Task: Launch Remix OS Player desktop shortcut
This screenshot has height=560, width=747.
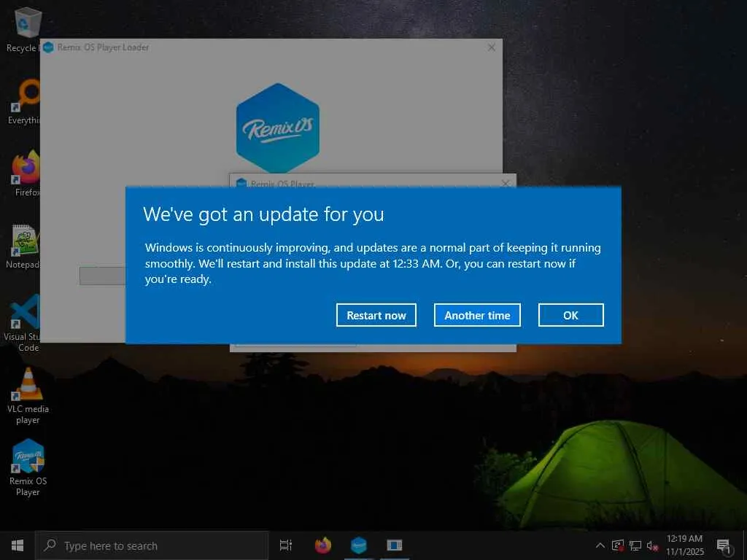Action: 28,468
